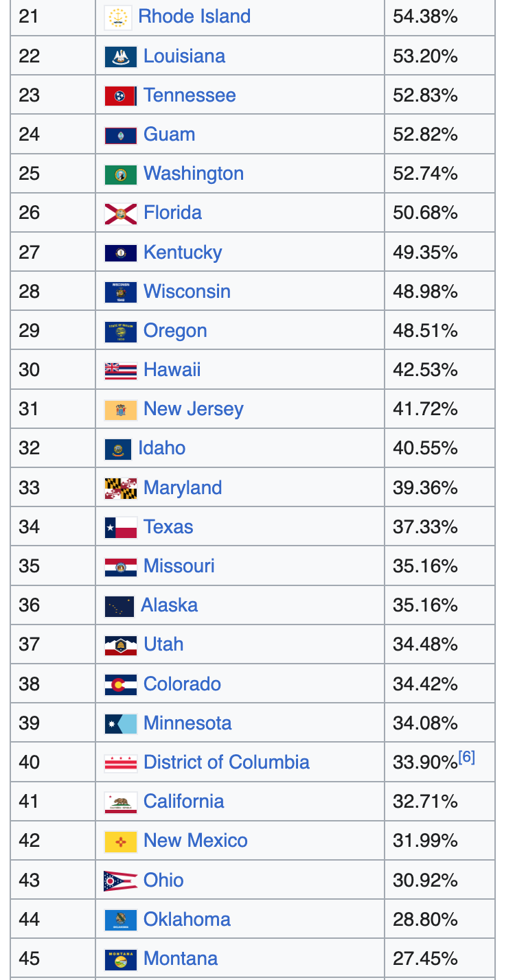526x980 pixels.
Task: Click the Louisiana flag icon
Action: [121, 56]
